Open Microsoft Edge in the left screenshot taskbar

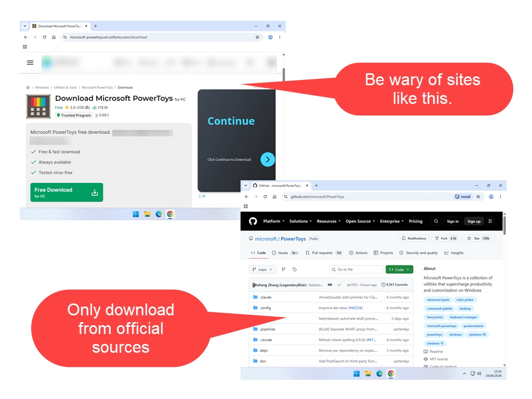(158, 214)
